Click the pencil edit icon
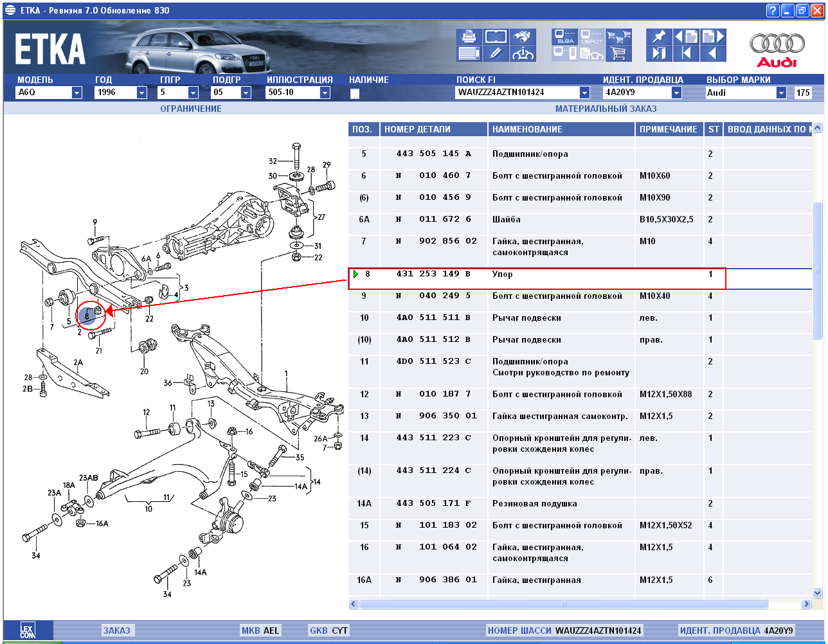This screenshot has height=644, width=828. pyautogui.click(x=496, y=53)
